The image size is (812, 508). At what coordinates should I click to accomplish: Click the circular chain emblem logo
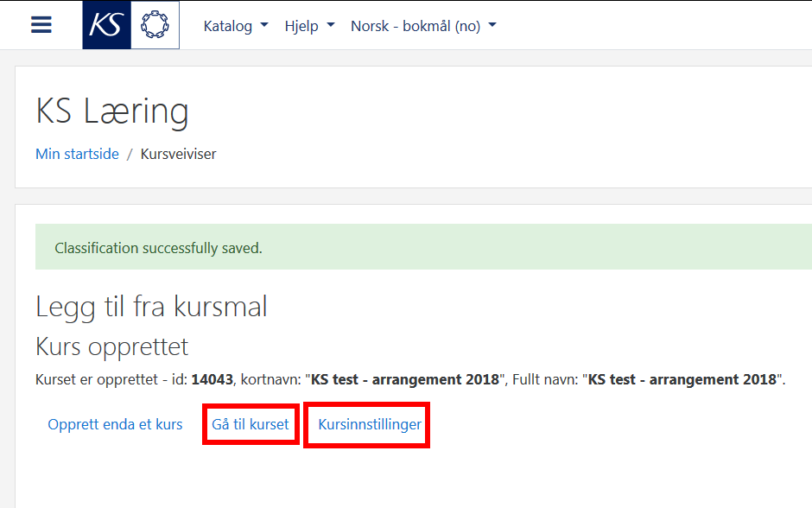(x=155, y=25)
